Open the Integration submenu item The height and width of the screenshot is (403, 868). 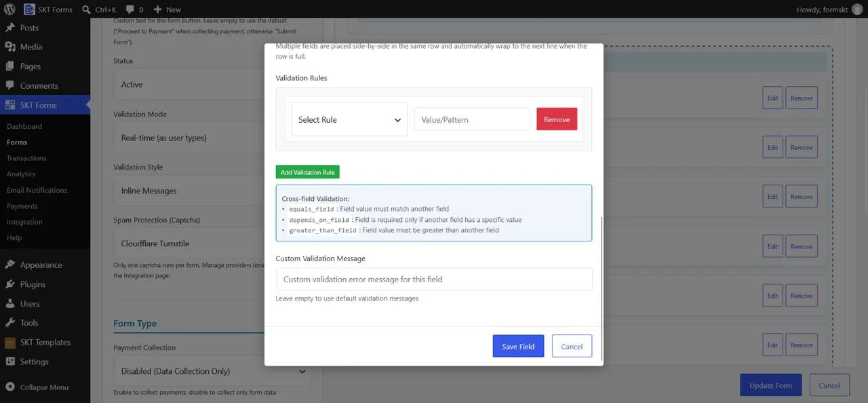click(x=24, y=222)
